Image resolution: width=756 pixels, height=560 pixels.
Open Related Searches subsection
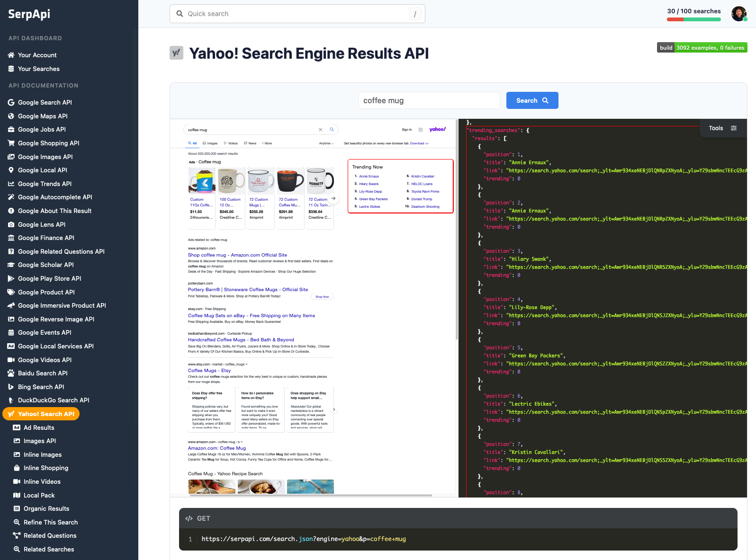(x=49, y=549)
